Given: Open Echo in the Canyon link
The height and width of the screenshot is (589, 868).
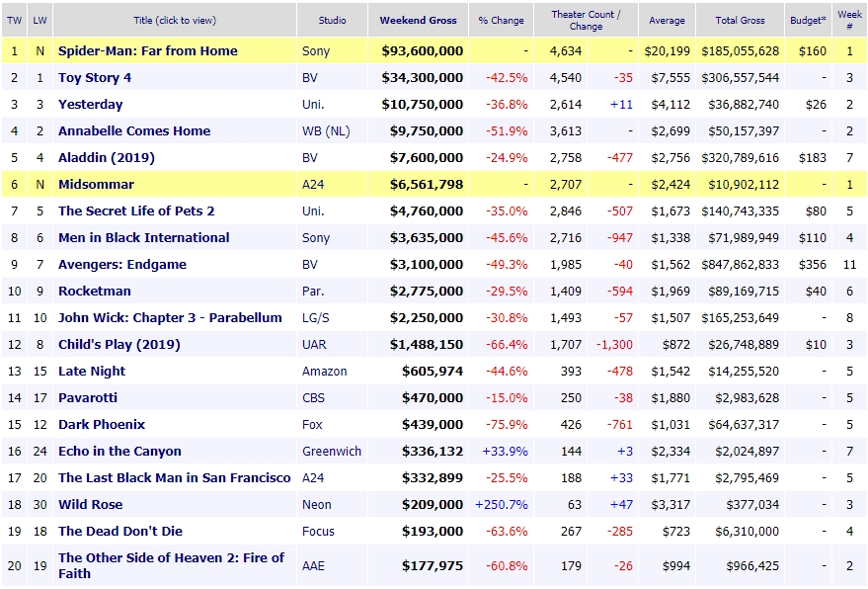Looking at the screenshot, I should click(119, 451).
